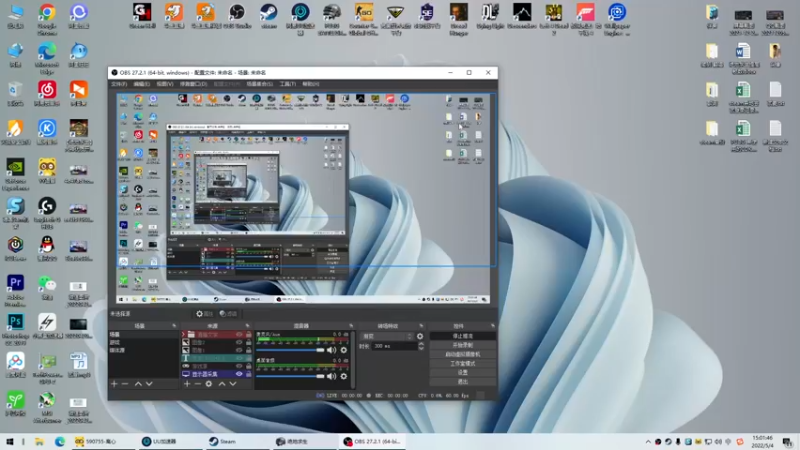Open source properties gear in Sources toolbar
800x450 pixels.
[x=209, y=384]
